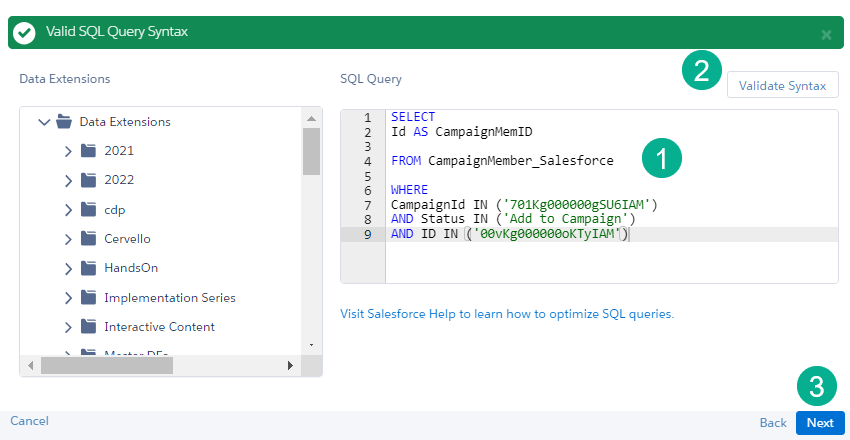Image resolution: width=850 pixels, height=440 pixels.
Task: Click the Interactive Content folder icon
Action: tap(88, 327)
